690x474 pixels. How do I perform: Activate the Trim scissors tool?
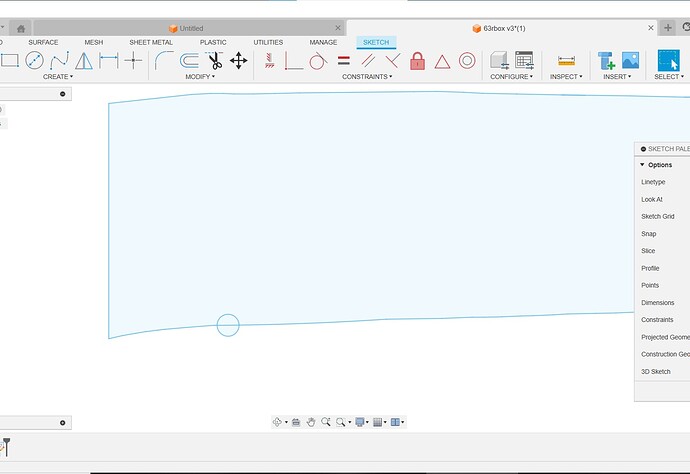pos(215,61)
